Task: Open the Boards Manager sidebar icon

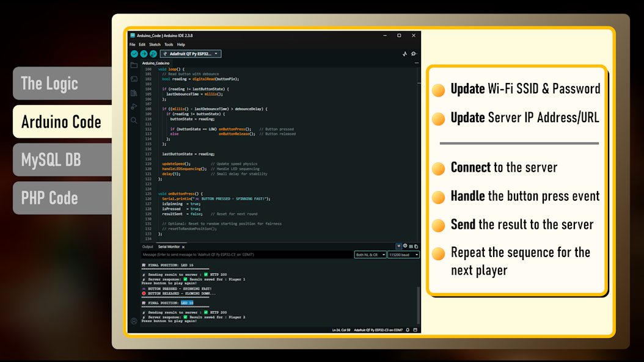Action: [x=134, y=79]
